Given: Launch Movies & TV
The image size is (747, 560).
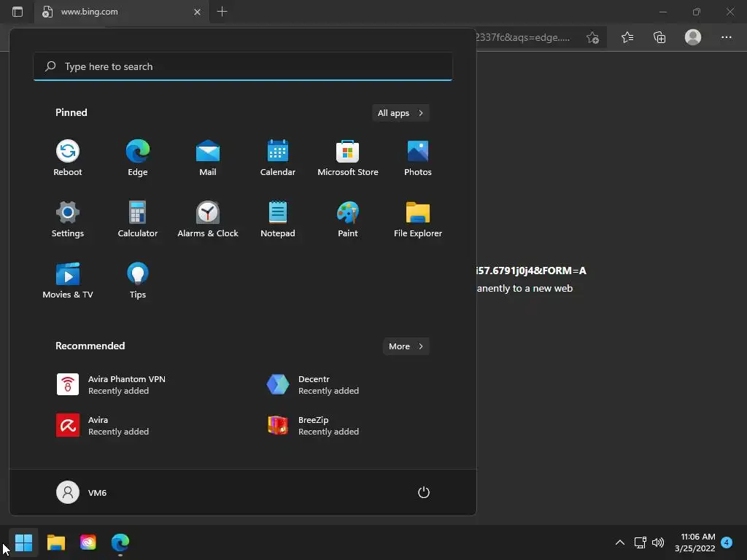Looking at the screenshot, I should pyautogui.click(x=68, y=281).
